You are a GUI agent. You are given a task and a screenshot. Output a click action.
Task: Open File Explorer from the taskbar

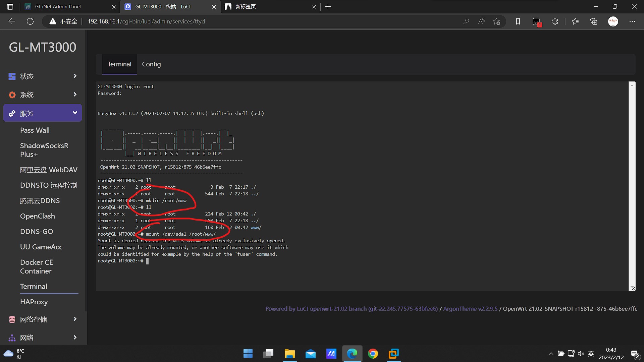tap(289, 354)
